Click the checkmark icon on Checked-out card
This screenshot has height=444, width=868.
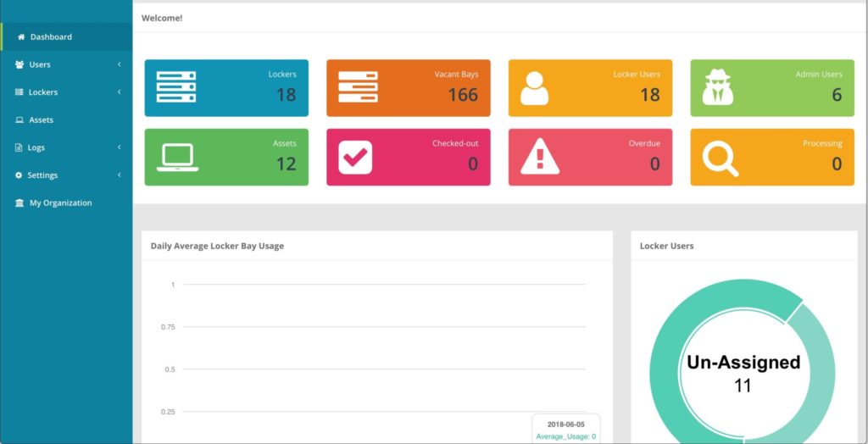point(355,158)
